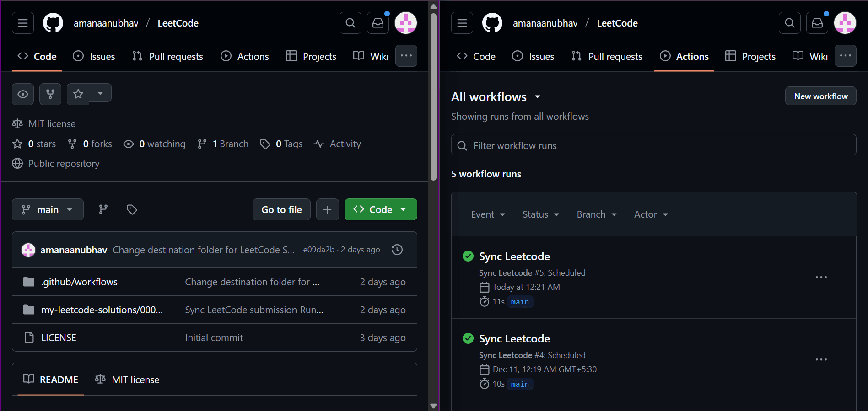Viewport: 868px width, 411px height.
Task: Click the left window scrollbar down arrow
Action: click(x=433, y=406)
